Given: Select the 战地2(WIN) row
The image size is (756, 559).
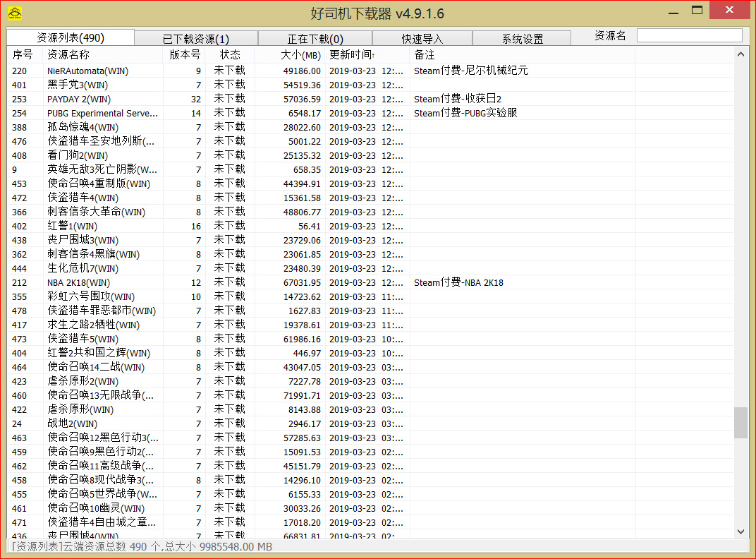Looking at the screenshot, I should click(370, 423).
